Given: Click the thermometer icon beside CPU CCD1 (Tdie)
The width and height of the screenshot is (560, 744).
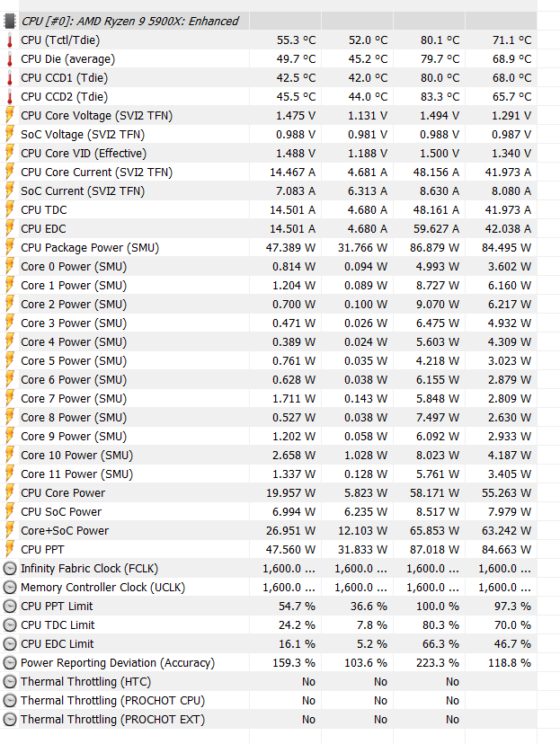Looking at the screenshot, I should [10, 78].
